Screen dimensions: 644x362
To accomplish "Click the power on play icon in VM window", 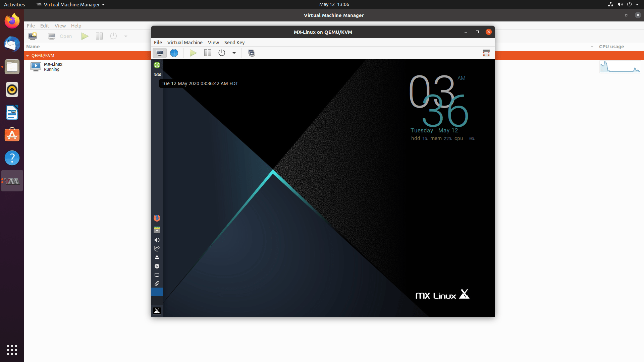I will (x=193, y=53).
